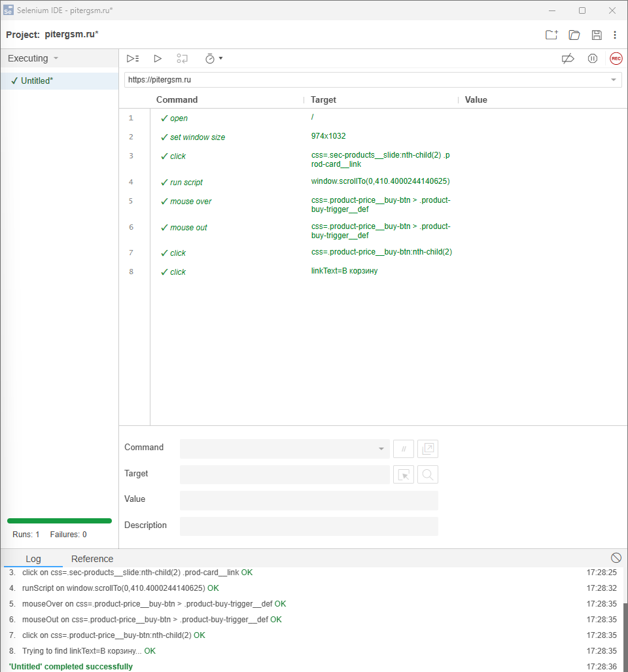Screen dimensions: 628x672
Task: Click the Command column header
Action: pos(177,100)
